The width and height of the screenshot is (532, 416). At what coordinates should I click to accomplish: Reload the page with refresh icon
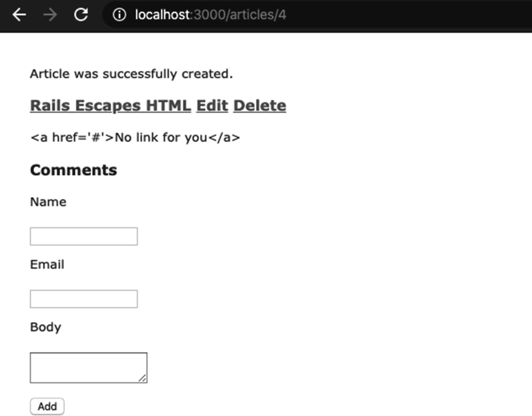tap(81, 15)
